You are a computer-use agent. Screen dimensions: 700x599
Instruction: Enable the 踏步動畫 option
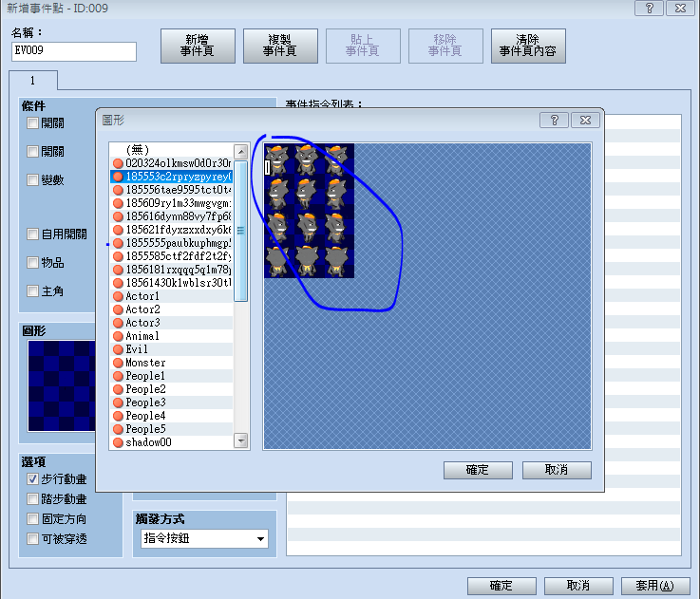tap(32, 498)
